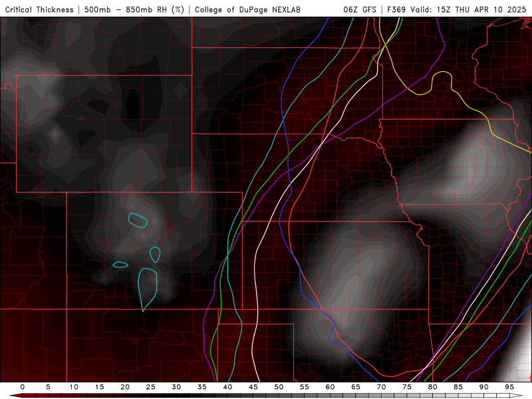Click the "College of DuPage NEXLAB" credit text
Screen dimensions: 532x399
[247, 9]
